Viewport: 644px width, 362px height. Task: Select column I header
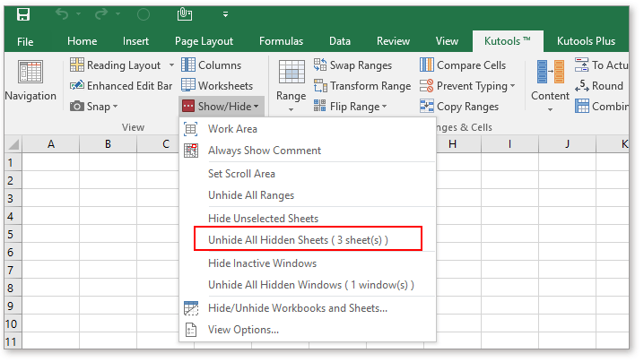click(510, 144)
